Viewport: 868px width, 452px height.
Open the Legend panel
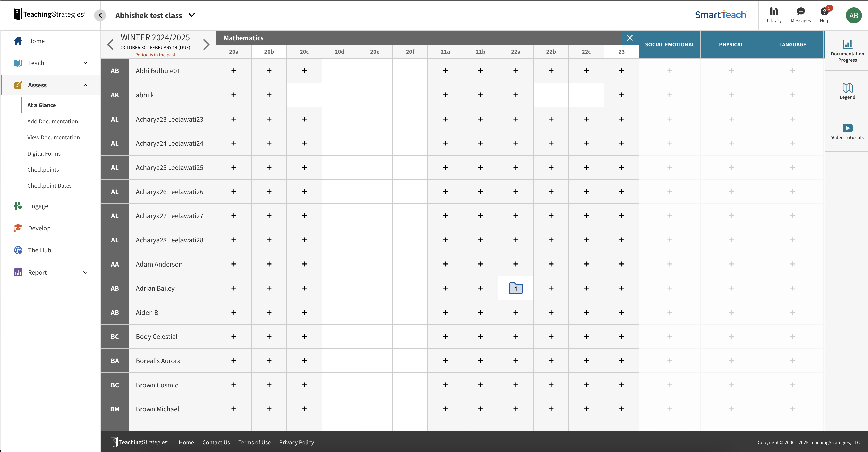pyautogui.click(x=847, y=91)
